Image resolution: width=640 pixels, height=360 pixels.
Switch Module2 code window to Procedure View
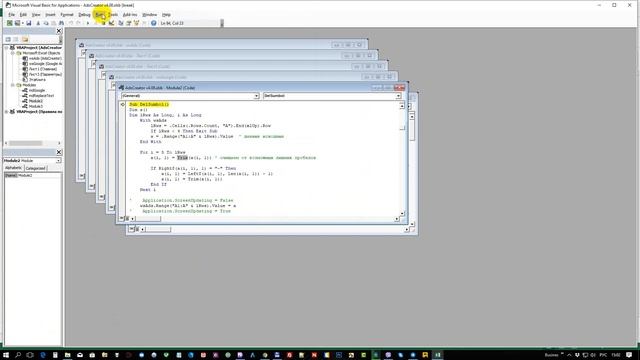coord(122,219)
